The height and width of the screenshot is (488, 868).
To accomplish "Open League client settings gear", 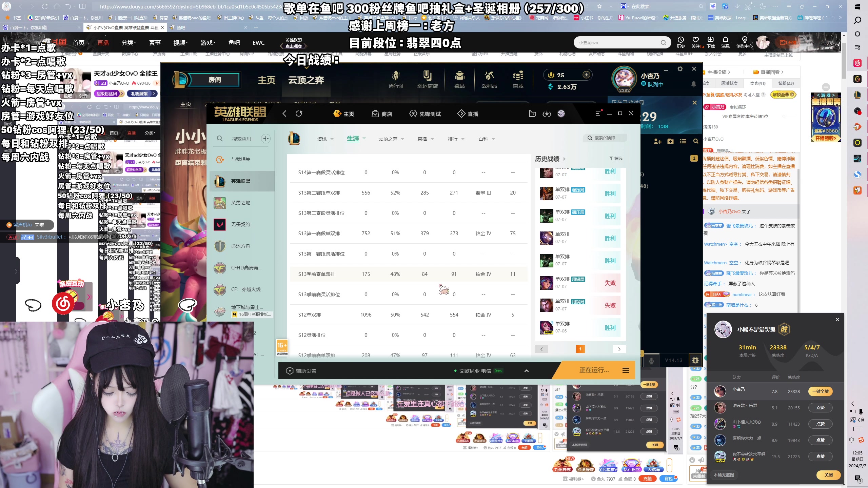I will tap(680, 69).
